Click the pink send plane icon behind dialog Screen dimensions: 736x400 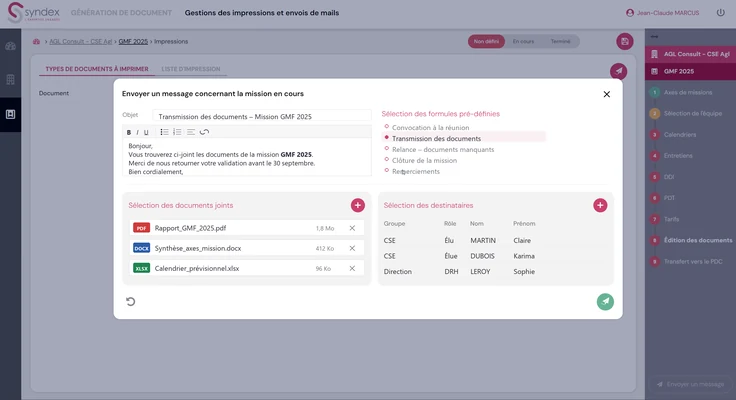[x=619, y=71]
